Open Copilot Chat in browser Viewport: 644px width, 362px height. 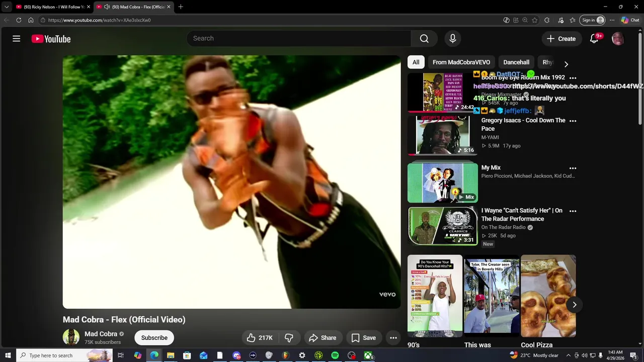(630, 20)
